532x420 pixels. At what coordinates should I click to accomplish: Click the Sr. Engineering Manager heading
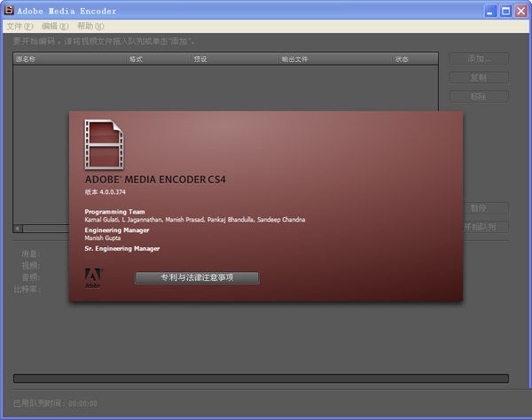pyautogui.click(x=122, y=248)
